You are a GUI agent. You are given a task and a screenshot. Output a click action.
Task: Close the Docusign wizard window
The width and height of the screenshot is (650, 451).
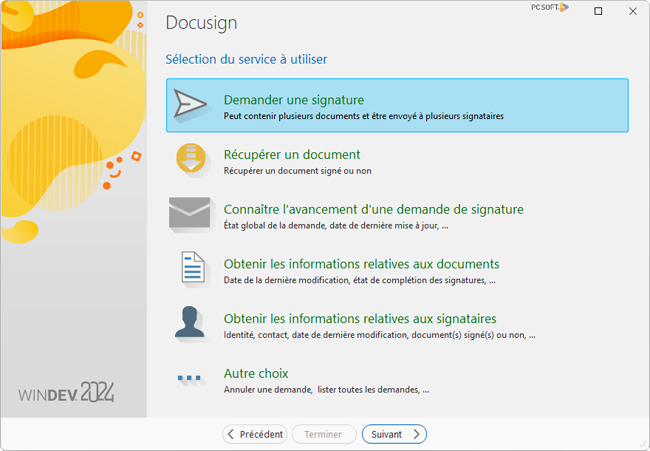[630, 11]
